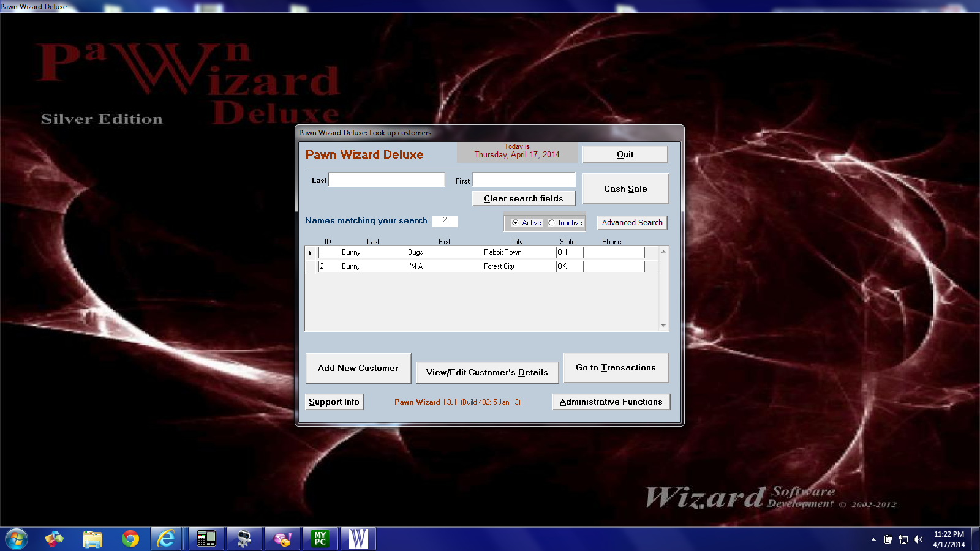Open the Pawn Wizard taskbar icon
The width and height of the screenshot is (980, 551).
(358, 539)
